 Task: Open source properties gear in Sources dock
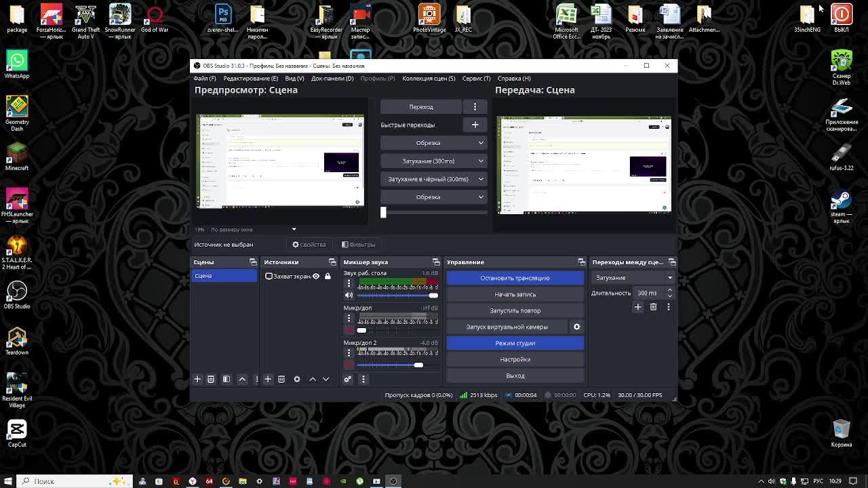coord(297,379)
